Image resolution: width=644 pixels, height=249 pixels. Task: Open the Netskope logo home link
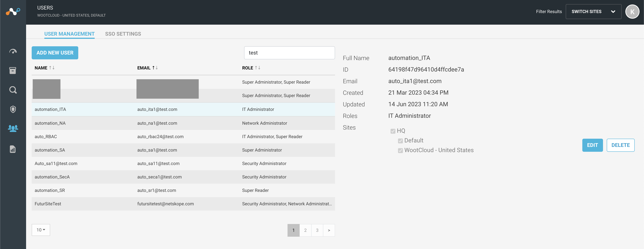click(13, 12)
